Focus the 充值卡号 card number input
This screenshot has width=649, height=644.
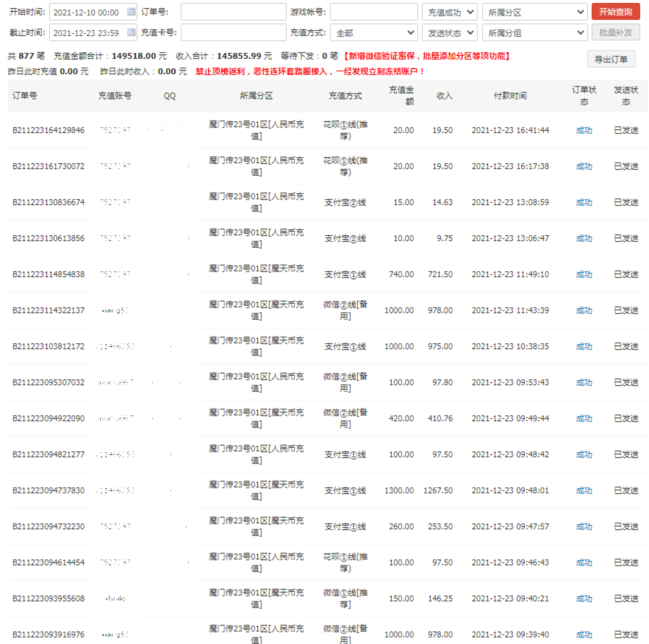pos(234,32)
